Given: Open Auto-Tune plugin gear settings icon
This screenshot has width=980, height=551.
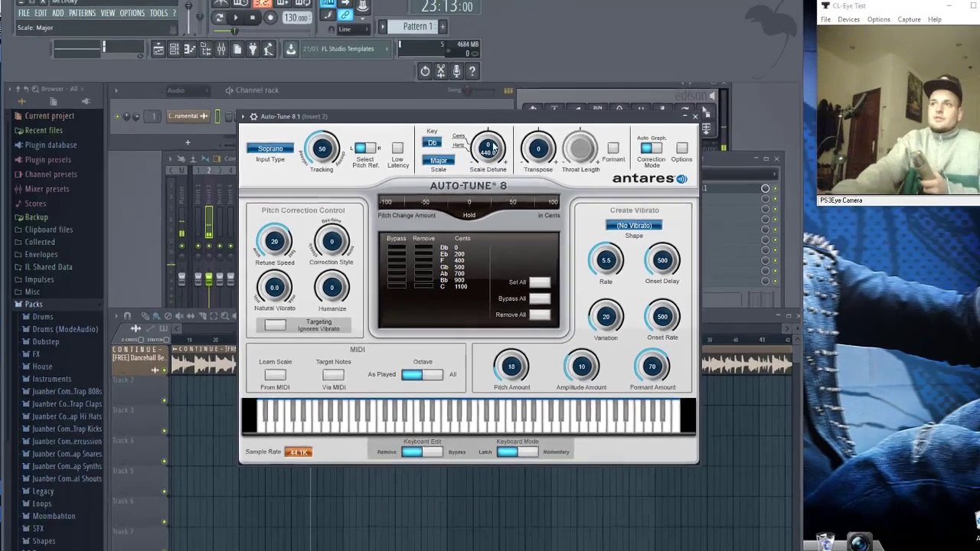Looking at the screenshot, I should [x=253, y=116].
